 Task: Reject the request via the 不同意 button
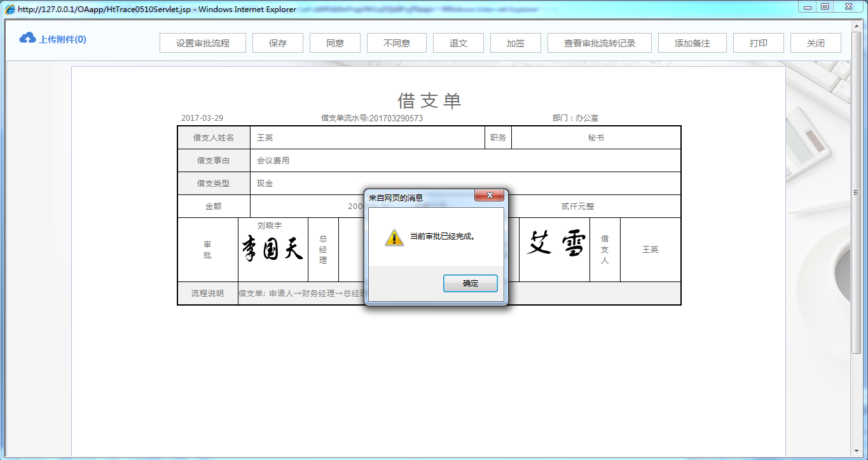pos(396,43)
